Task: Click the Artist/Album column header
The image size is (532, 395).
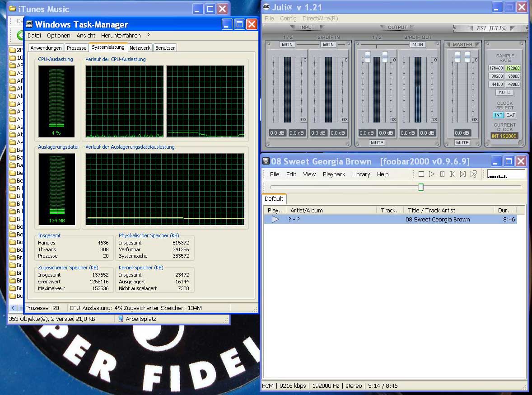Action: pyautogui.click(x=332, y=210)
